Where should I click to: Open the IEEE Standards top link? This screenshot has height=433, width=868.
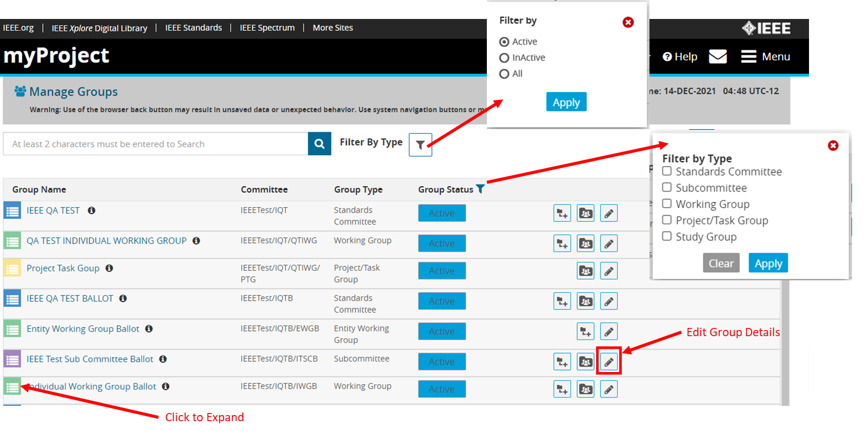coord(193,28)
